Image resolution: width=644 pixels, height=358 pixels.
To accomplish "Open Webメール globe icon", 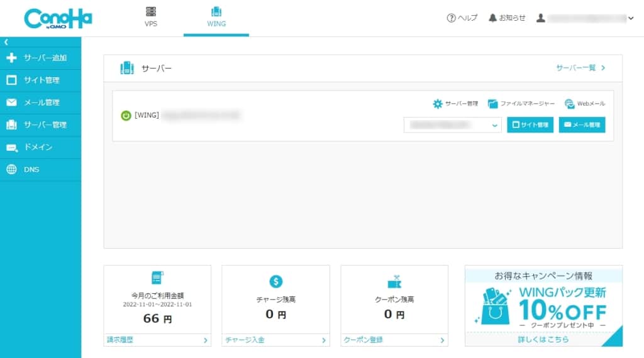I will pyautogui.click(x=570, y=104).
